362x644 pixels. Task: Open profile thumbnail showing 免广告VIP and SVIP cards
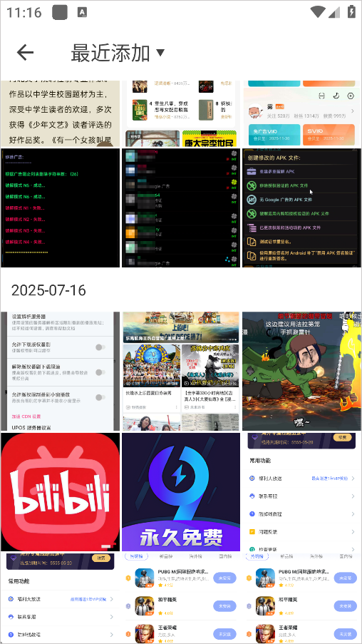pos(302,114)
